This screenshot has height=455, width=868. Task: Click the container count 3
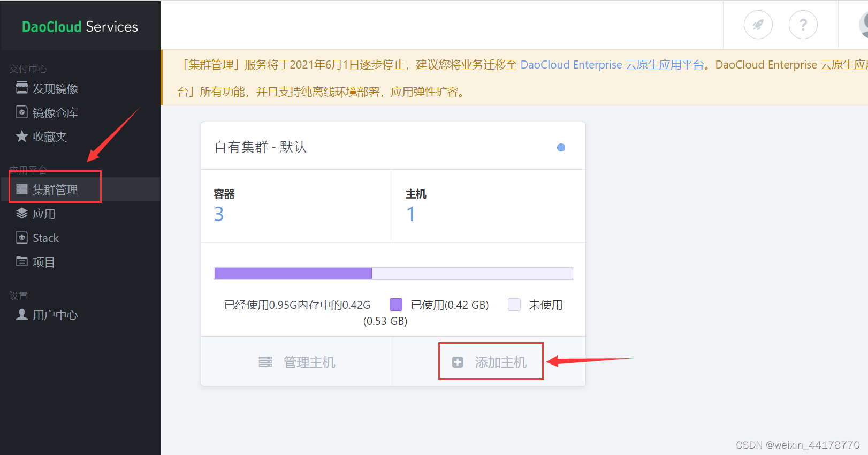coord(219,214)
